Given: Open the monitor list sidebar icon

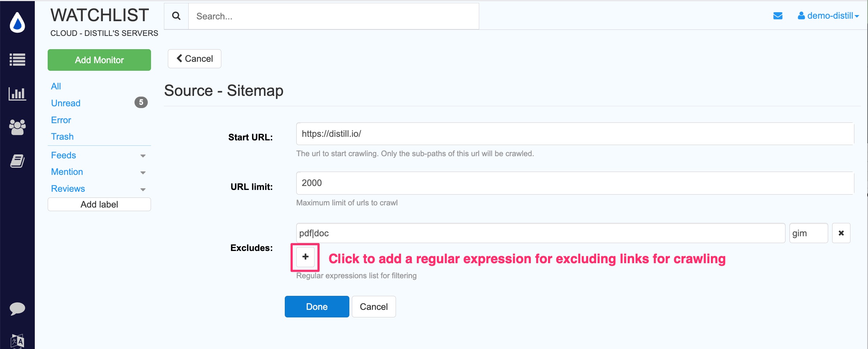Looking at the screenshot, I should click(17, 60).
